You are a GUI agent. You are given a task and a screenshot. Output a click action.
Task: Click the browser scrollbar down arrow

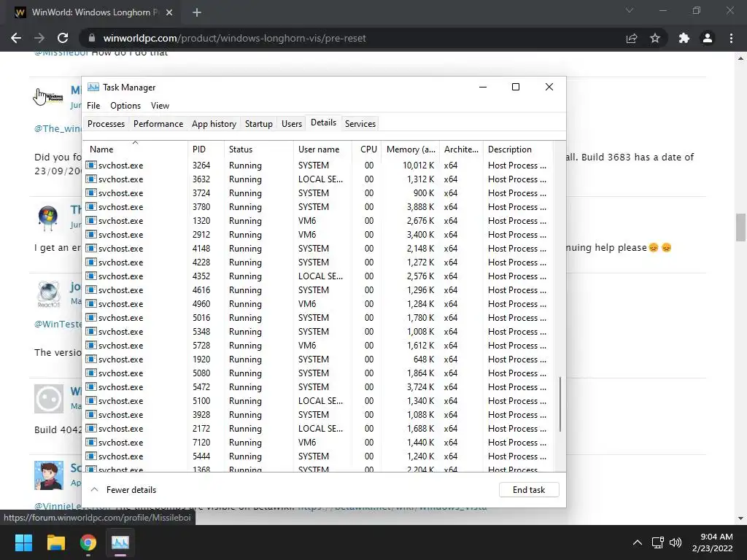741,518
